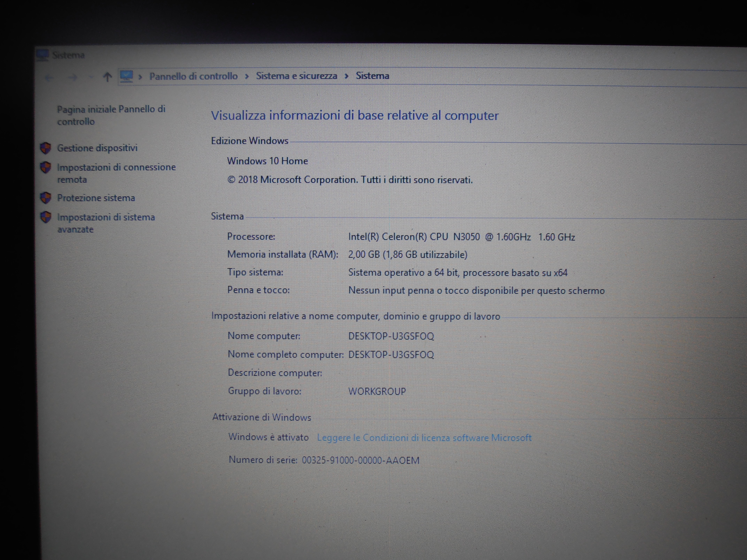Read the Microsoft software license terms link

tap(424, 438)
